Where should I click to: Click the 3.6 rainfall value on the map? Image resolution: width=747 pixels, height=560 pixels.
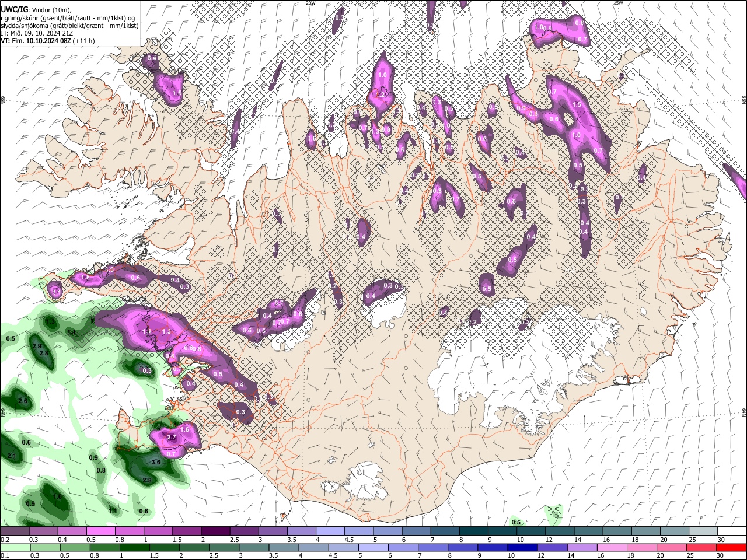tap(156, 462)
